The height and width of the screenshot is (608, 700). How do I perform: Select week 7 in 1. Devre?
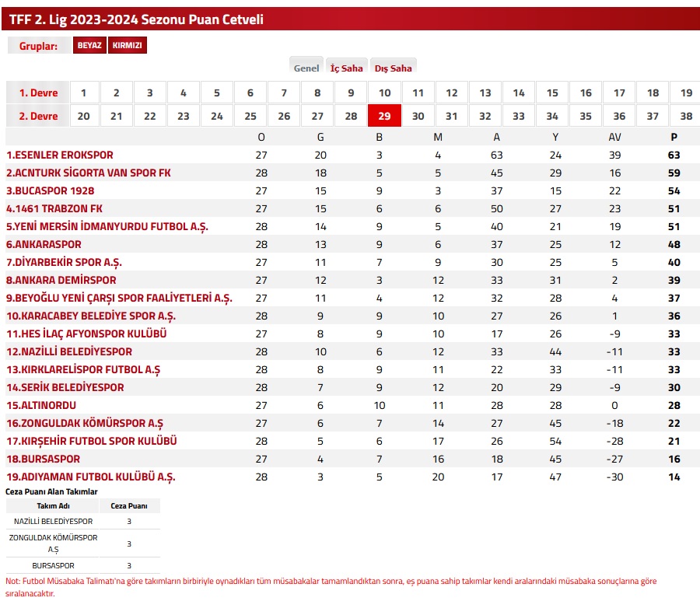point(284,93)
